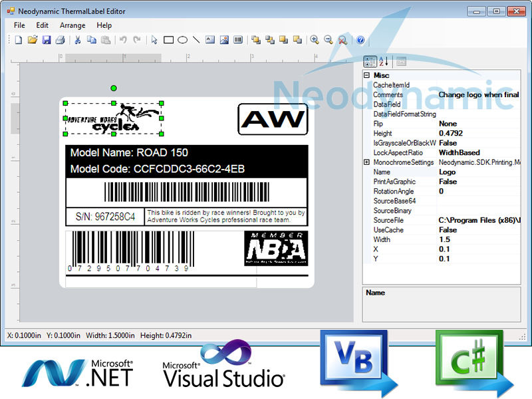Select the Model Code text item
532x399 pixels.
158,169
